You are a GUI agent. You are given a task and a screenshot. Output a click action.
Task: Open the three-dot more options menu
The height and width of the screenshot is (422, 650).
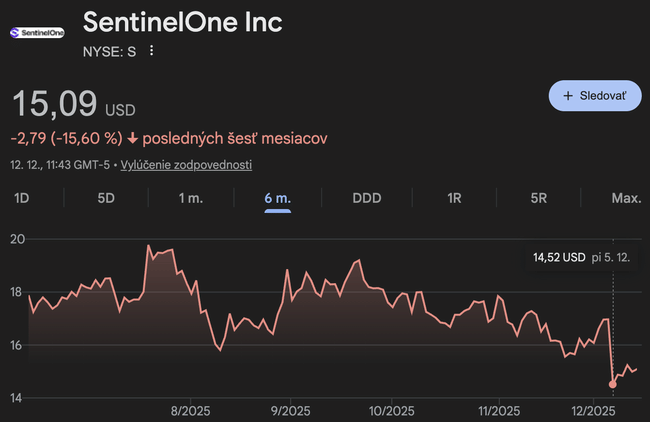coord(152,51)
